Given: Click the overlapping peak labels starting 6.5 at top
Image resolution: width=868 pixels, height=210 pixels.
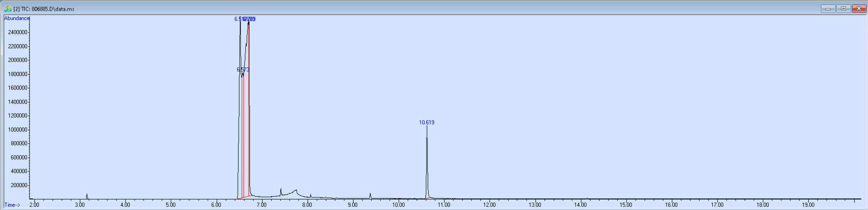Looking at the screenshot, I should (245, 19).
